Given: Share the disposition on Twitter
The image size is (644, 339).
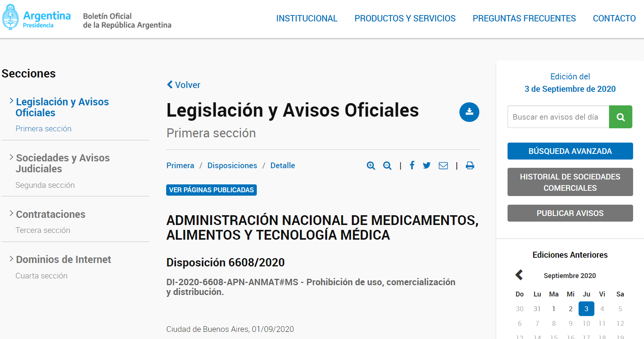Looking at the screenshot, I should tap(426, 166).
